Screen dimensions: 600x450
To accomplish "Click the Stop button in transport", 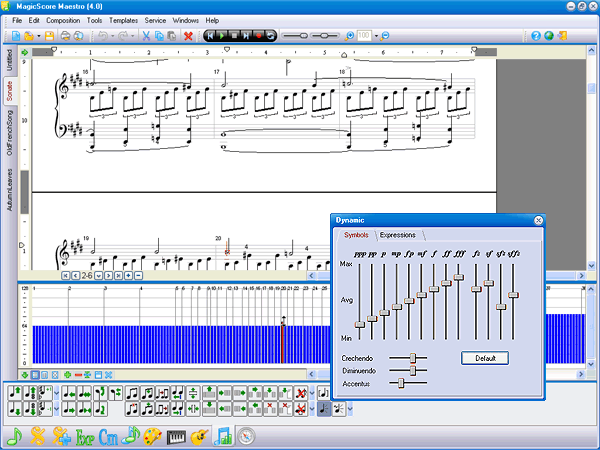I will pos(234,36).
